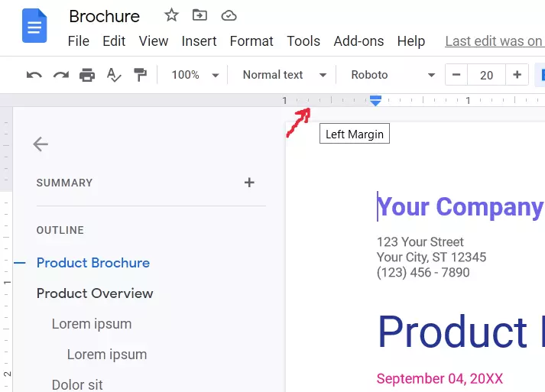Click the Your Company heading text
Viewport: 545px width, 392px height.
click(460, 207)
